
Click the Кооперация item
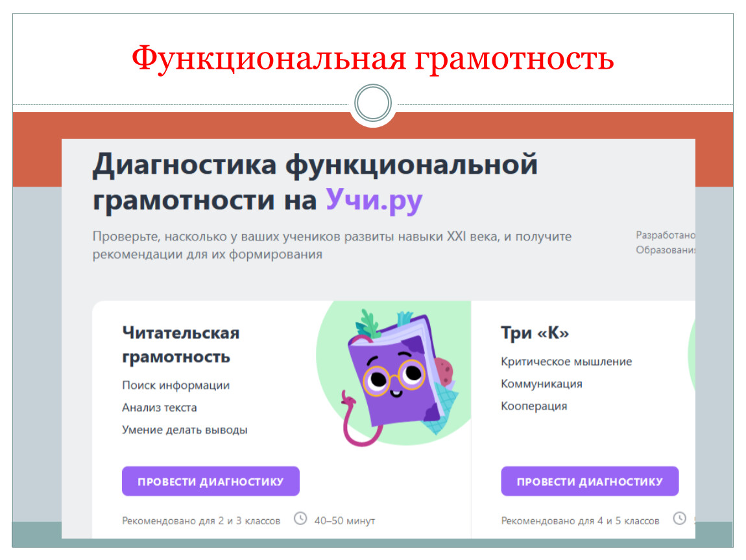click(x=533, y=406)
